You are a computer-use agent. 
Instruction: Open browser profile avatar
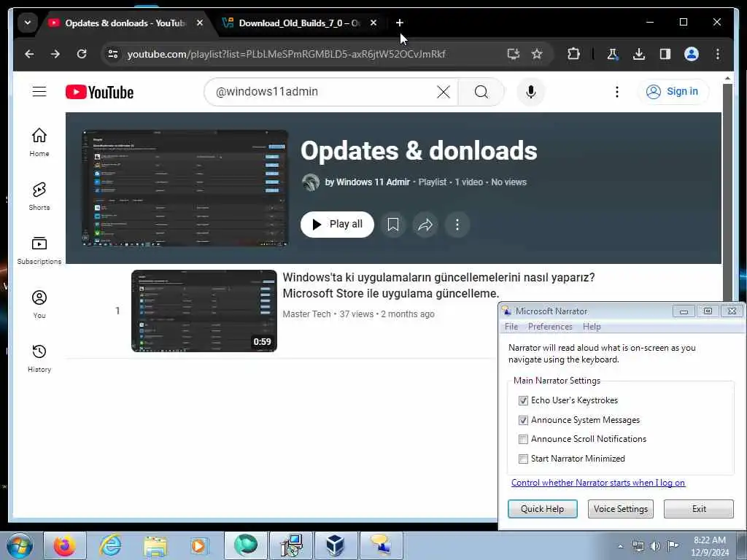692,54
